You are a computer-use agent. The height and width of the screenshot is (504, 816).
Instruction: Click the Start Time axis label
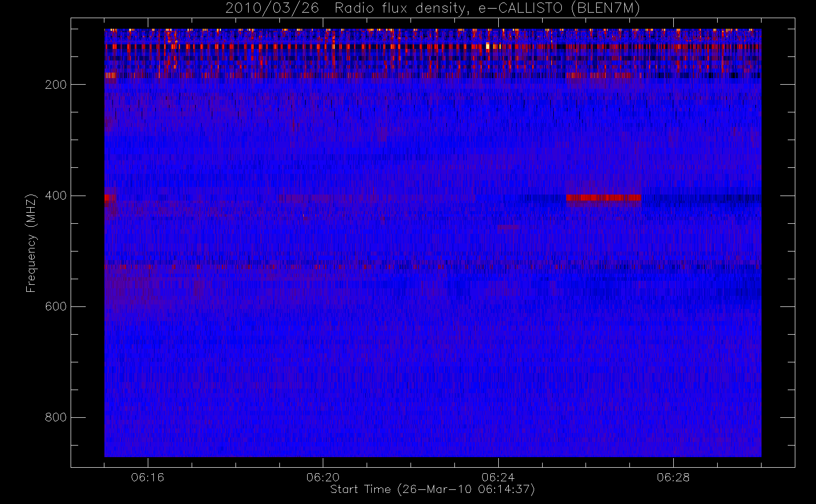coord(432,489)
